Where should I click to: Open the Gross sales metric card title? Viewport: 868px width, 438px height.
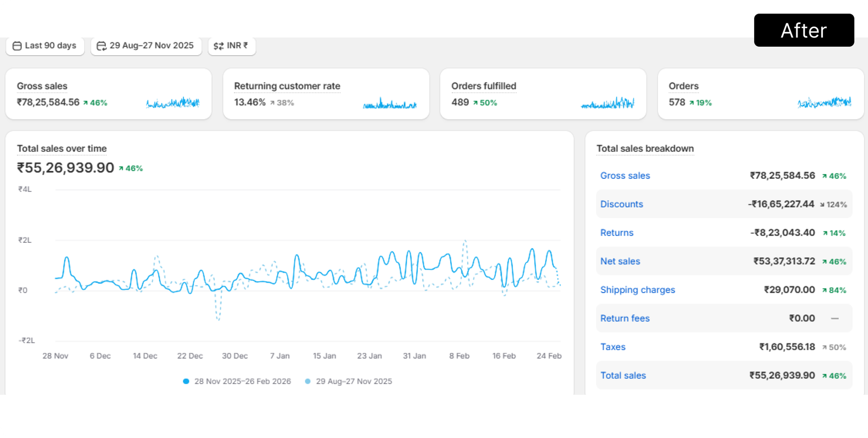42,86
